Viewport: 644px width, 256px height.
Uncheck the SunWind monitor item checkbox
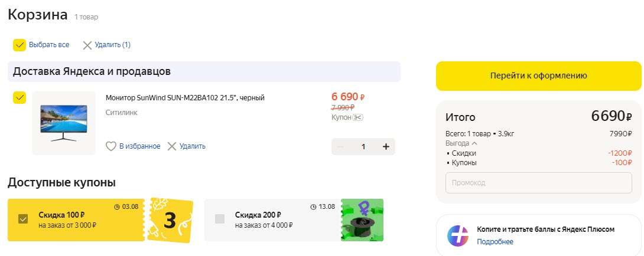point(19,97)
